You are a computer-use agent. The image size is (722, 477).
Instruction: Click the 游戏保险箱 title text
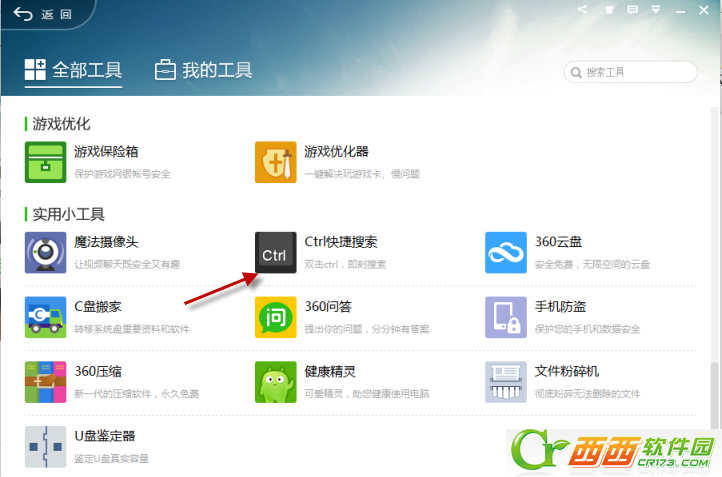pyautogui.click(x=106, y=151)
